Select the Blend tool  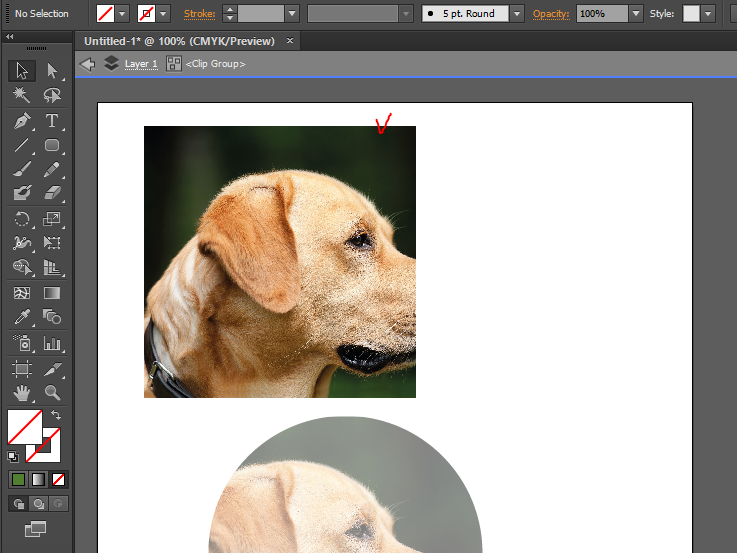[x=52, y=317]
